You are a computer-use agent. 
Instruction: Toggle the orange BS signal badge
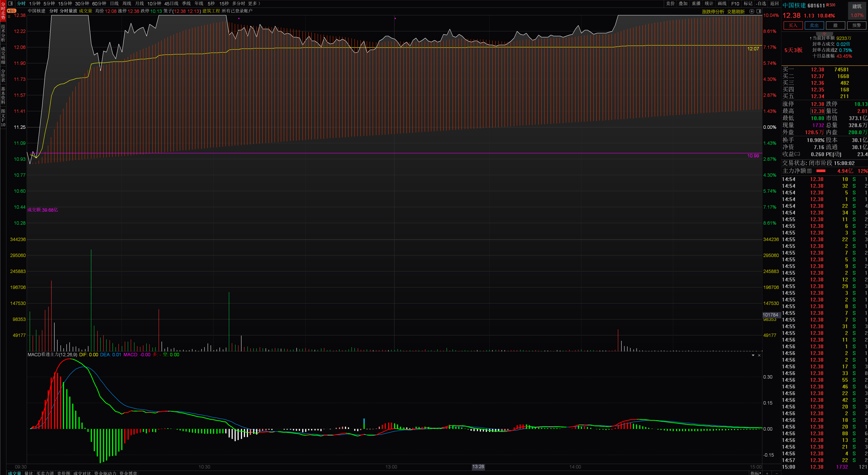coord(11,11)
